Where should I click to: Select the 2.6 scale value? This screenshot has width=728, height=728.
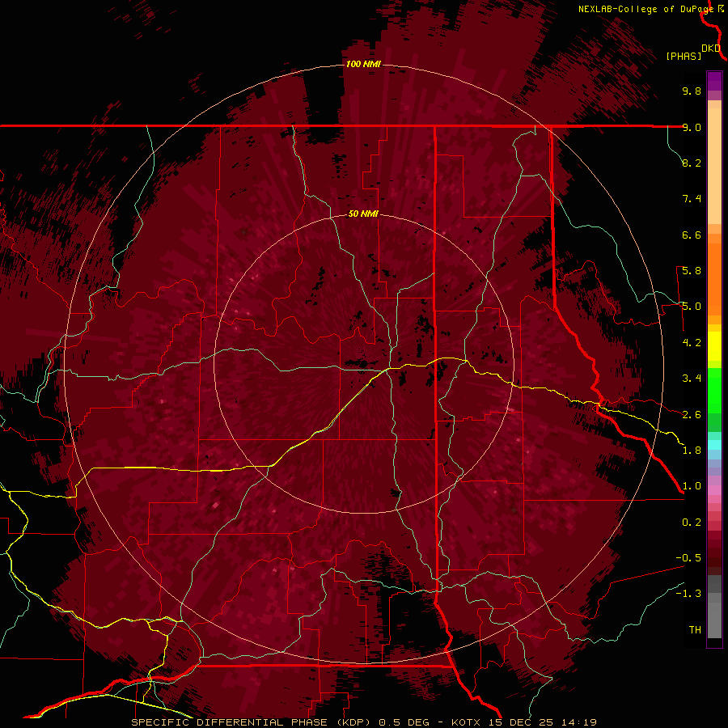point(692,415)
